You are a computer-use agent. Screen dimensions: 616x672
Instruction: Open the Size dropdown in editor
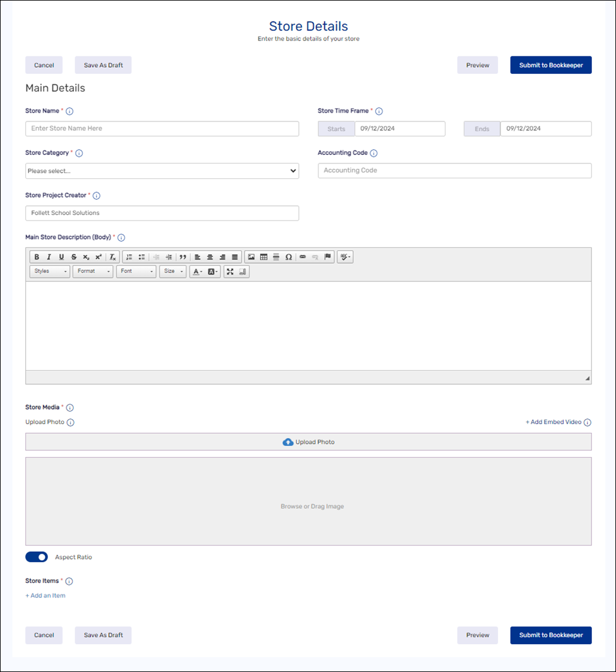(172, 272)
